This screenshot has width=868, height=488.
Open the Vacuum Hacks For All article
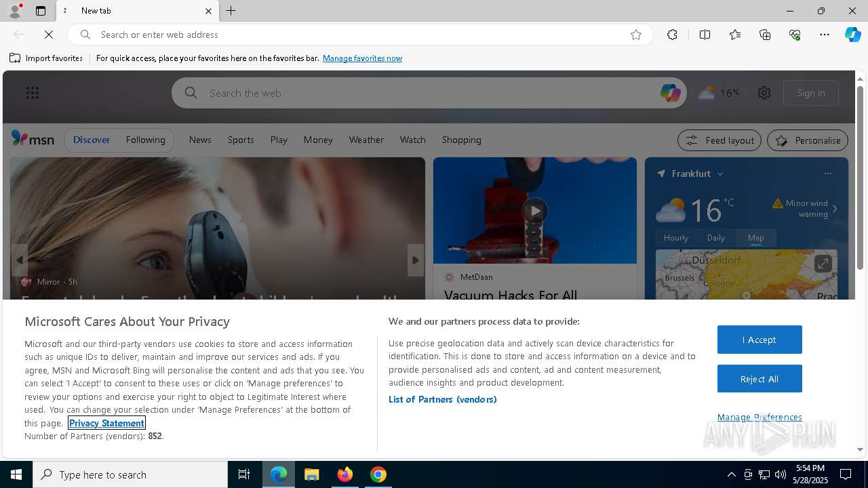point(511,295)
